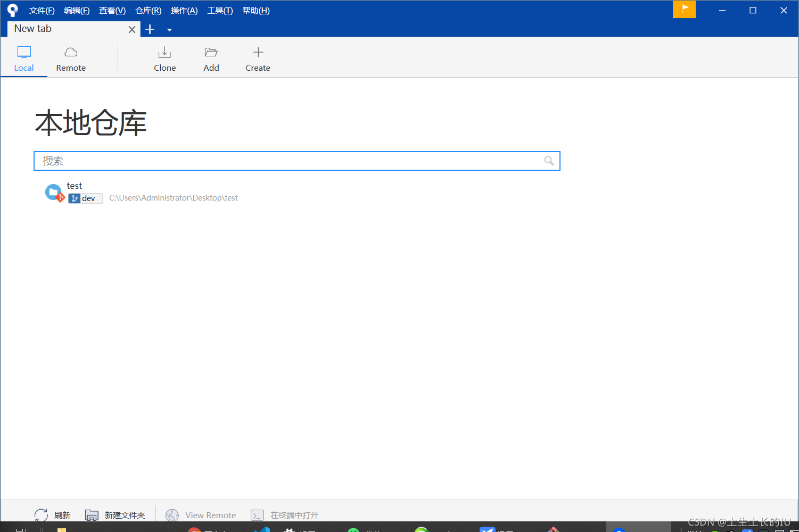This screenshot has height=532, width=799.
Task: Open the test repository icon
Action: point(54,193)
